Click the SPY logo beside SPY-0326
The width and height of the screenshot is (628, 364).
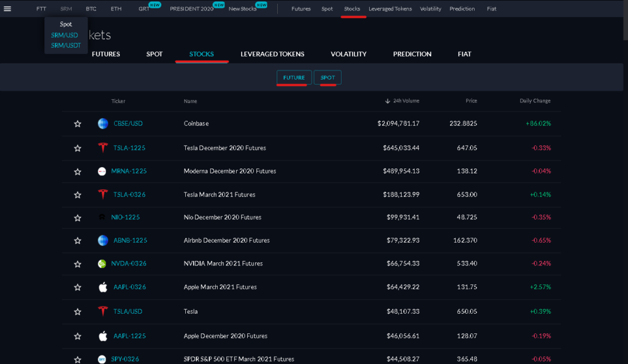point(102,359)
